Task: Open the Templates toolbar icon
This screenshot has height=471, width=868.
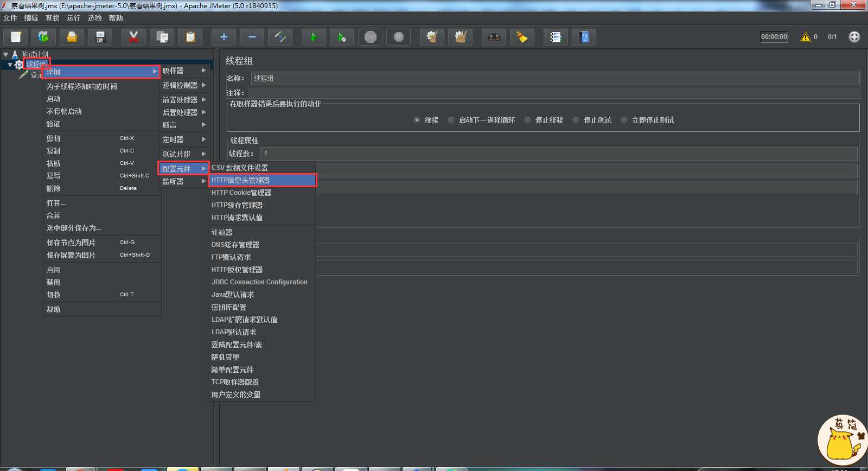Action: (43, 37)
